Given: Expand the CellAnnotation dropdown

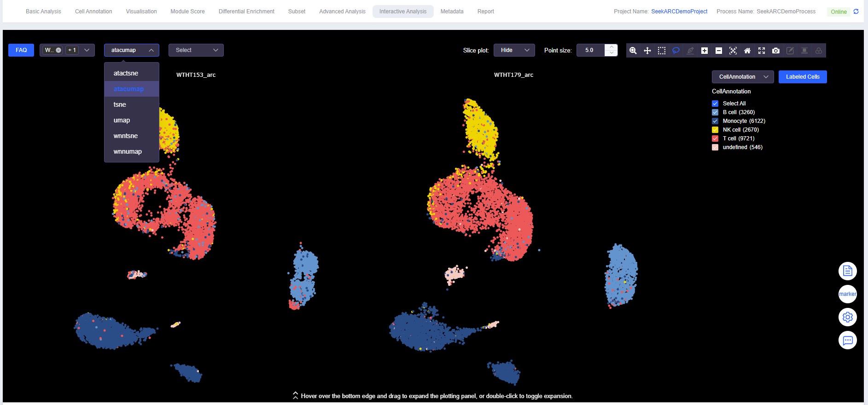Looking at the screenshot, I should click(x=743, y=77).
